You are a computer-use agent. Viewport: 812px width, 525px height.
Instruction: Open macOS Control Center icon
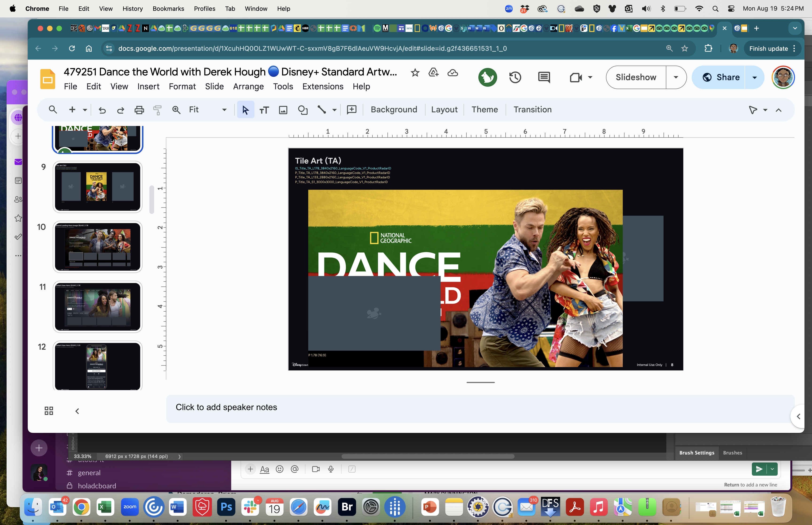(x=731, y=8)
